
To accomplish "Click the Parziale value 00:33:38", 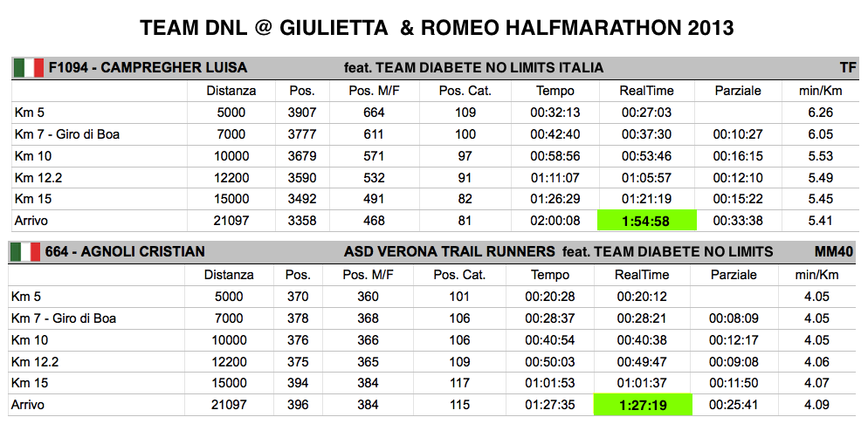I will (x=737, y=221).
